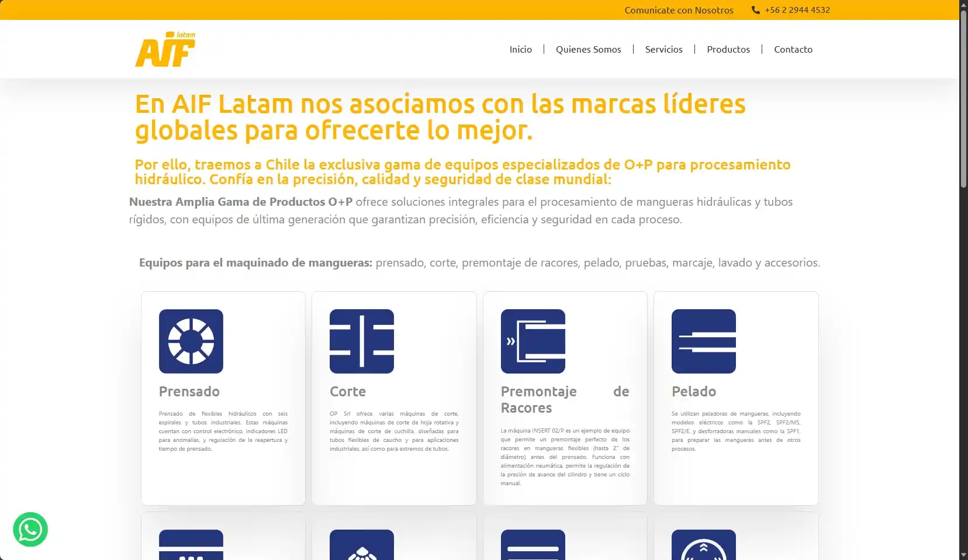The width and height of the screenshot is (968, 560).
Task: Open the Servicios menu
Action: click(x=664, y=50)
